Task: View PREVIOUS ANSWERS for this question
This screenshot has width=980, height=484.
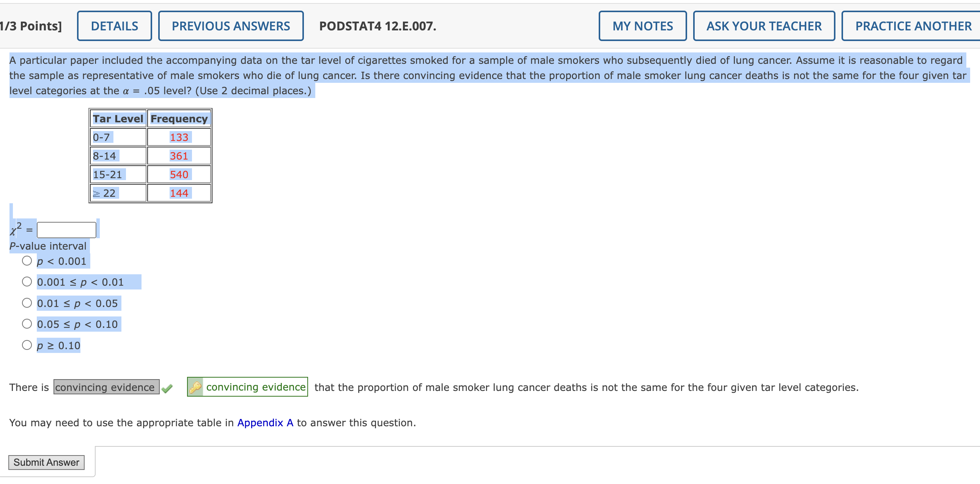Action: coord(230,25)
